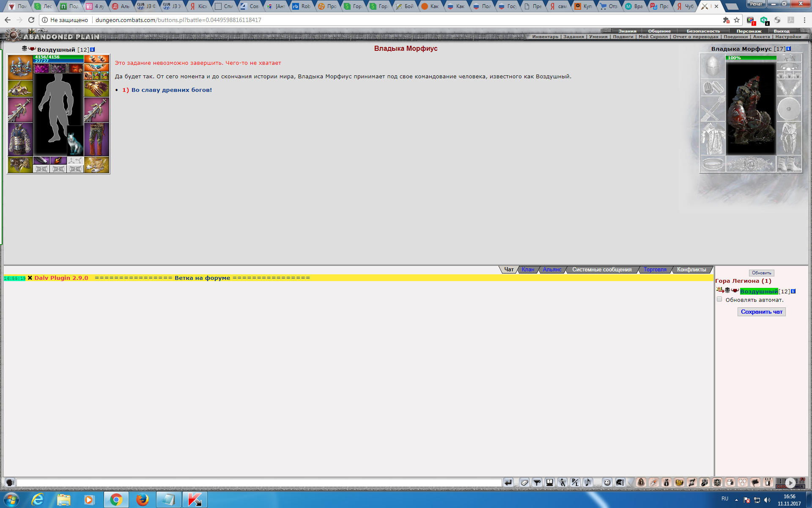Screen dimensions: 812x508
Task: Switch to the Чат tab
Action: [x=509, y=270]
